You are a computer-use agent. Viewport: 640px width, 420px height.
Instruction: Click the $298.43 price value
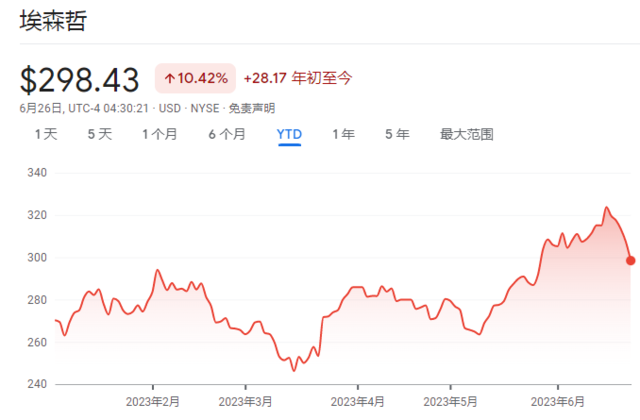pos(80,80)
